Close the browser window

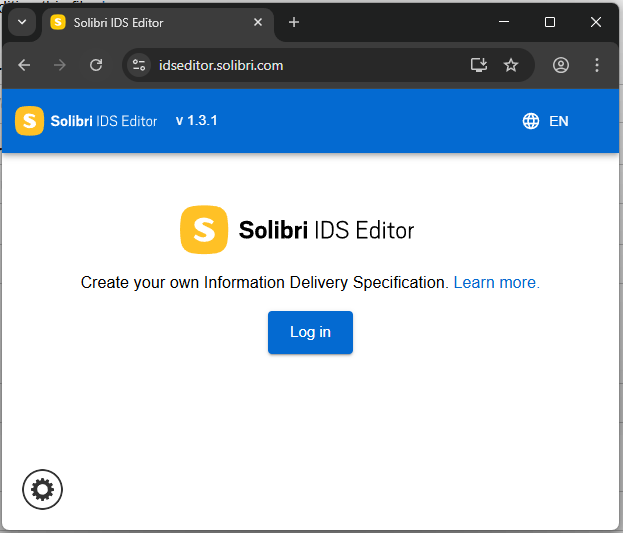point(596,22)
